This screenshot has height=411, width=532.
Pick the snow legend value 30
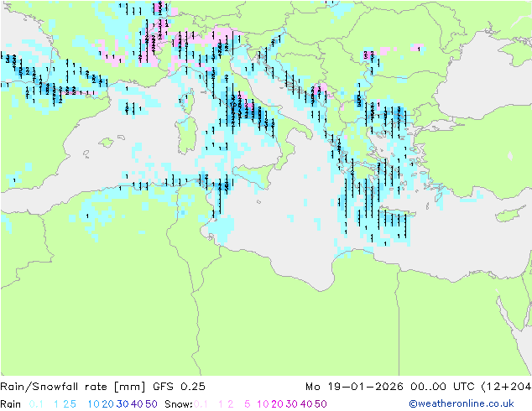pos(292,404)
